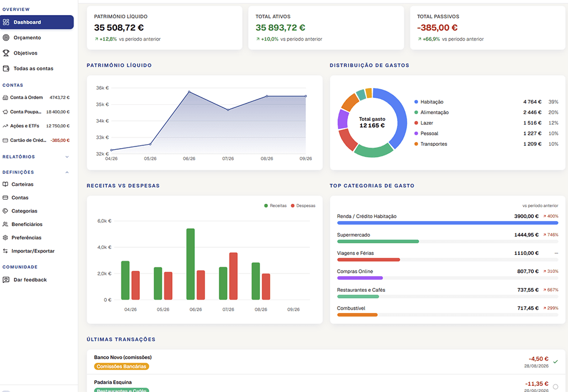Image resolution: width=568 pixels, height=392 pixels.
Task: Click the Contas card icon under Definições
Action: click(x=5, y=198)
